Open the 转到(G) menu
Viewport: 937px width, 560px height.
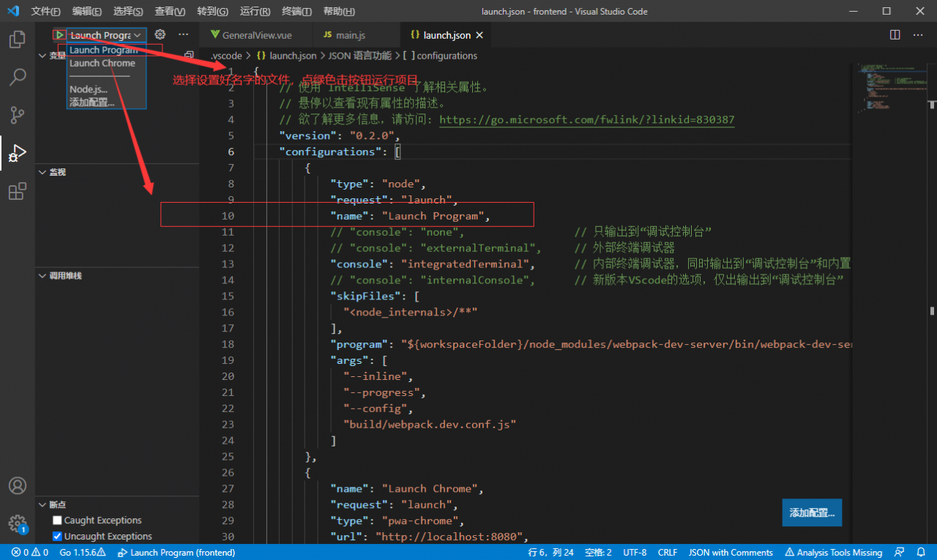click(212, 11)
